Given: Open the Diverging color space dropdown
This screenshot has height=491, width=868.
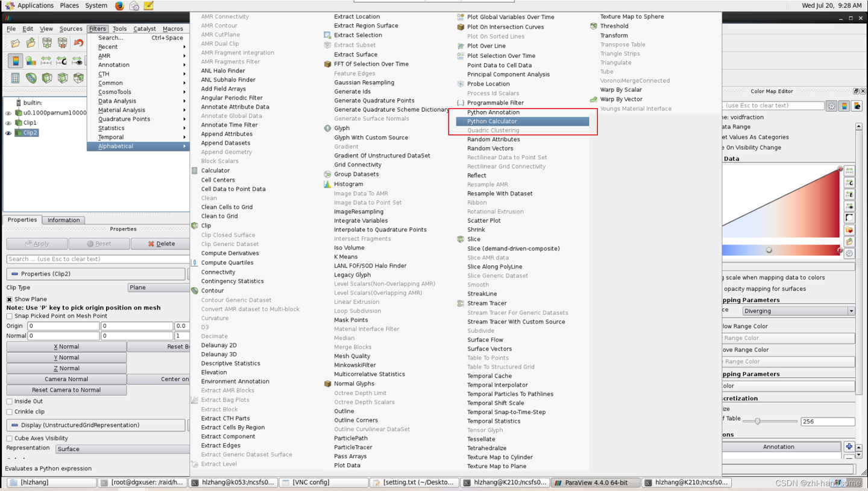Looking at the screenshot, I should click(798, 311).
